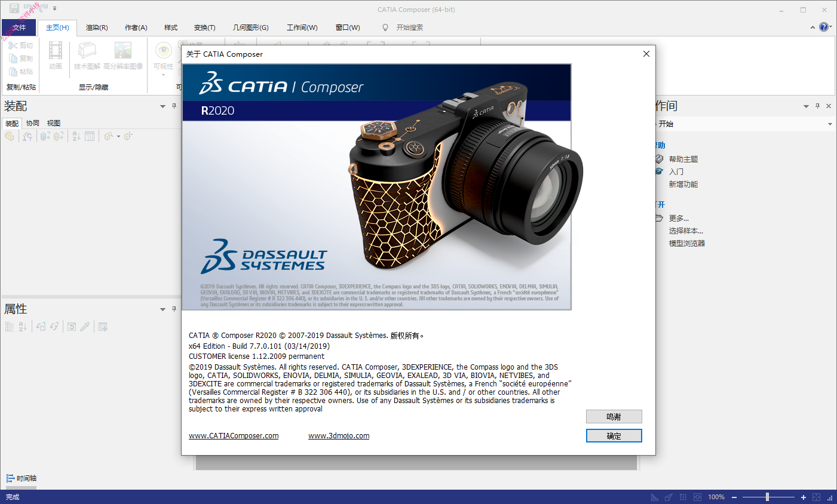
Task: Open the 几何图形(G) ribbon tab
Action: point(250,27)
